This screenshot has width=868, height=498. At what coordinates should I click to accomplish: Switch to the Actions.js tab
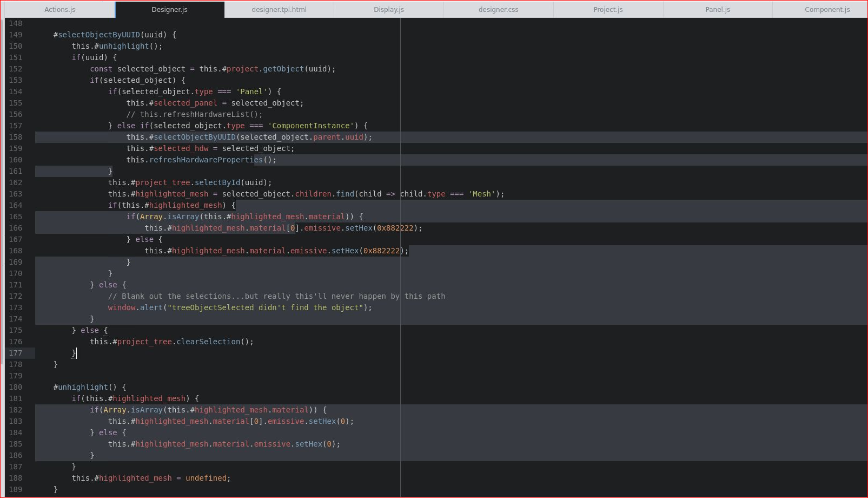tap(59, 9)
